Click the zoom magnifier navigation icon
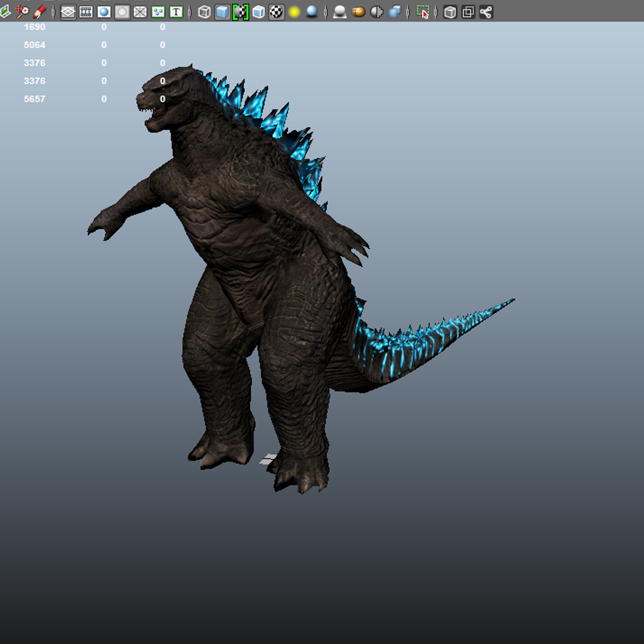 click(22, 12)
